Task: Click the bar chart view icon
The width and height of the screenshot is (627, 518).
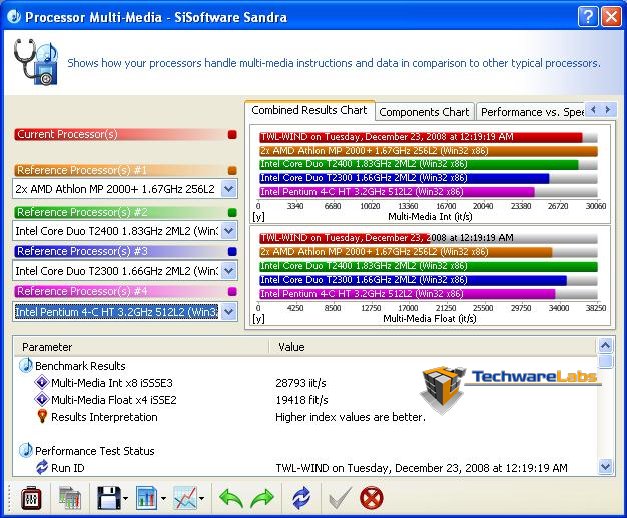Action: (x=146, y=498)
